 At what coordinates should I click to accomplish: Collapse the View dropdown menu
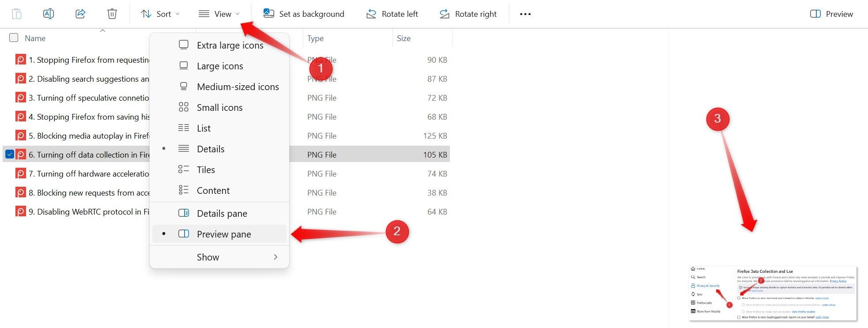coord(219,14)
